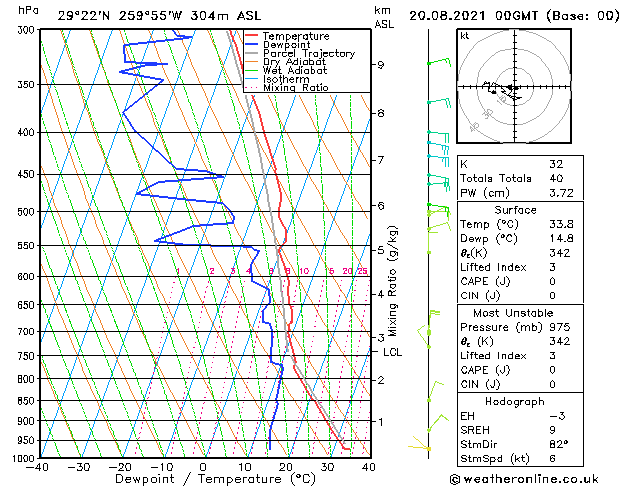The image size is (629, 486).
Task: Click the pink mixing ratio label '25'
Action: [x=362, y=271]
